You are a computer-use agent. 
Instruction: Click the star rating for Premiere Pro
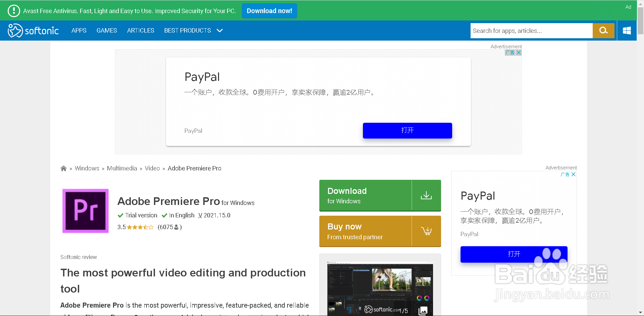140,227
